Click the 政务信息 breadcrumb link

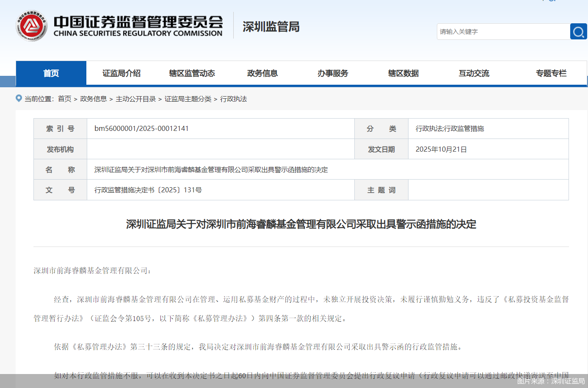93,99
